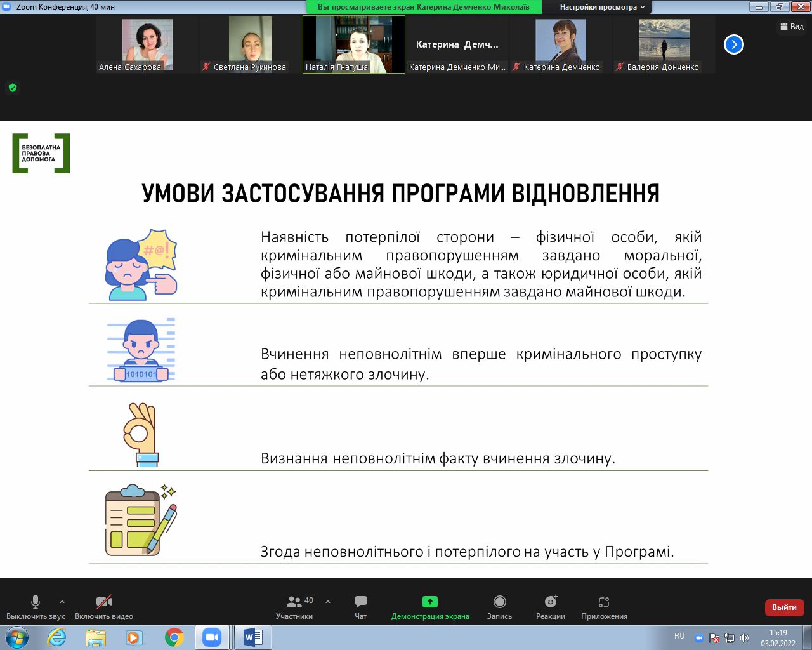Expand audio options arrow next to microphone
The height and width of the screenshot is (650, 812).
point(62,602)
